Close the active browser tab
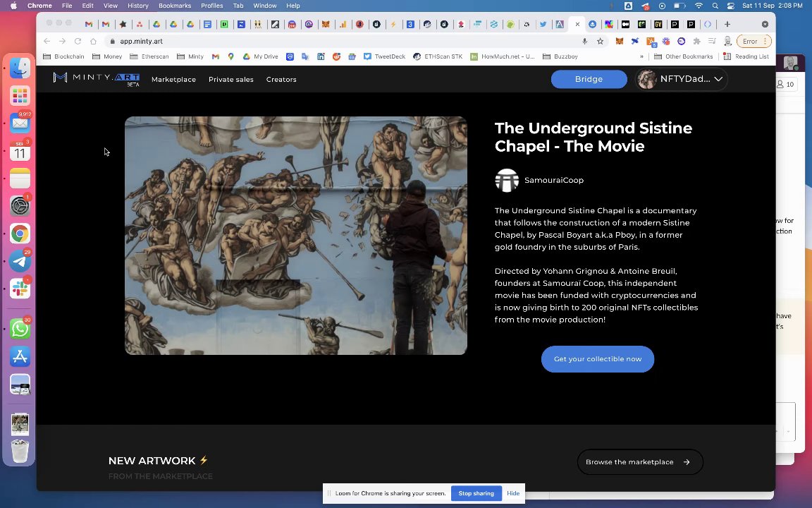The image size is (812, 508). 577,24
